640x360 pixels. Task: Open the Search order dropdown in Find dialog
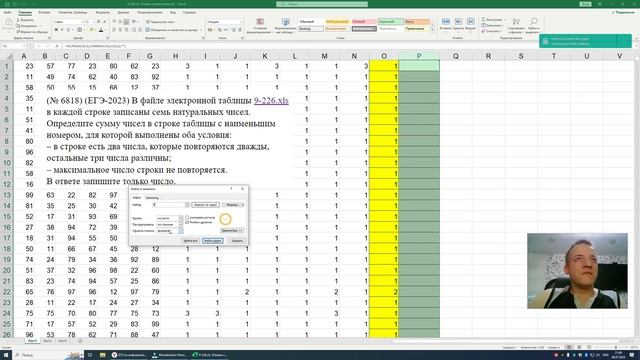(181, 224)
